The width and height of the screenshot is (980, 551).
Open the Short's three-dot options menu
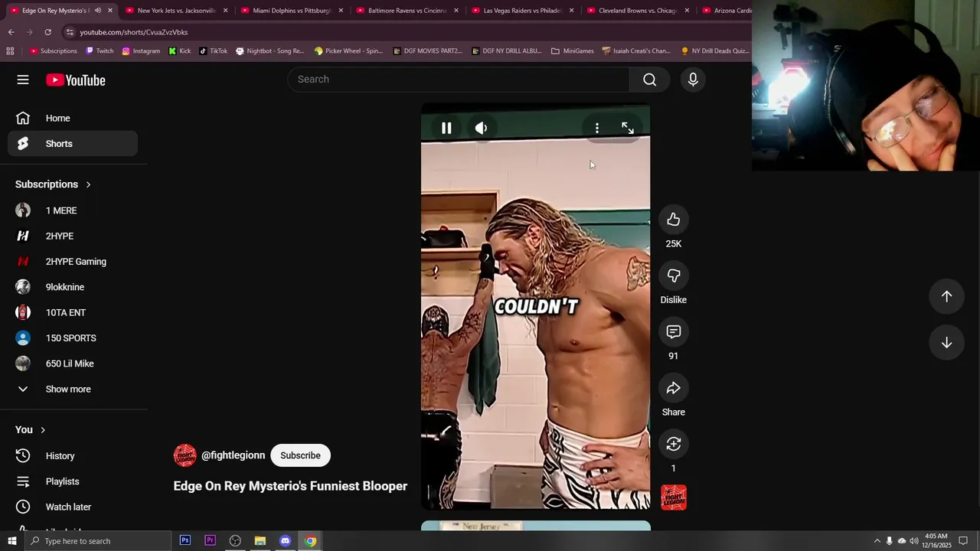point(597,128)
